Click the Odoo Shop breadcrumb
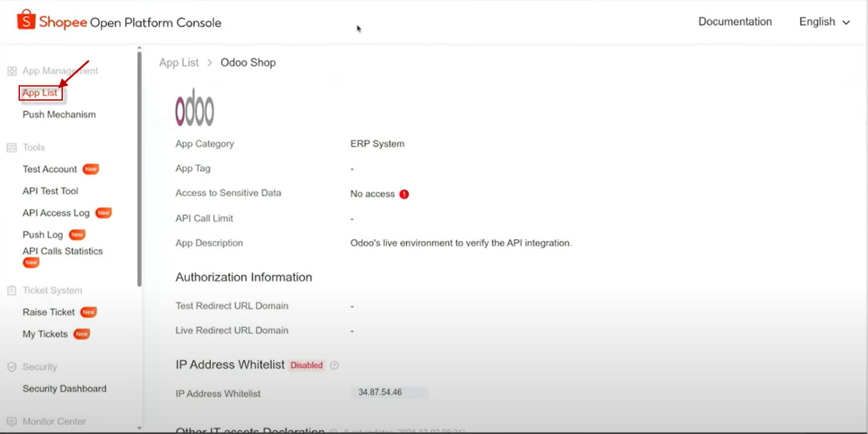Image resolution: width=868 pixels, height=434 pixels. click(248, 63)
